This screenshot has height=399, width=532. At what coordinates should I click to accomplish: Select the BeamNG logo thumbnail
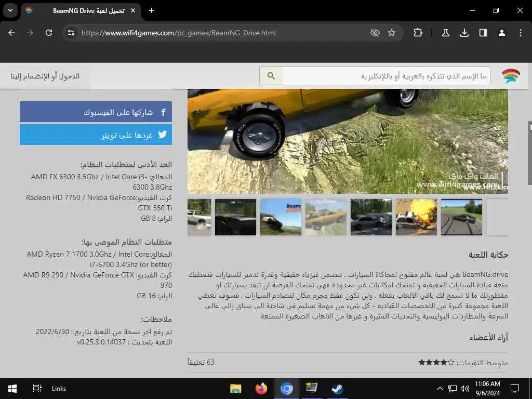coord(281,217)
